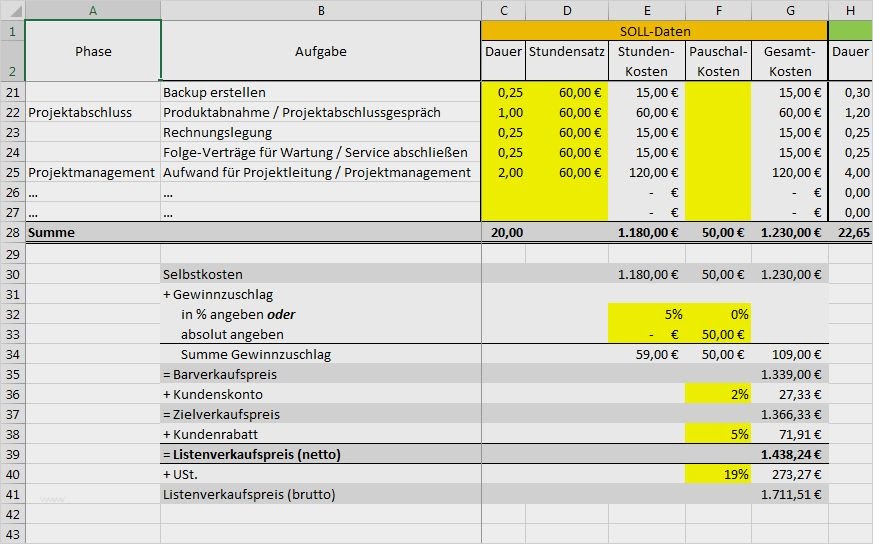873x544 pixels.
Task: Select USt. amount '273,27 €'
Action: click(x=789, y=474)
